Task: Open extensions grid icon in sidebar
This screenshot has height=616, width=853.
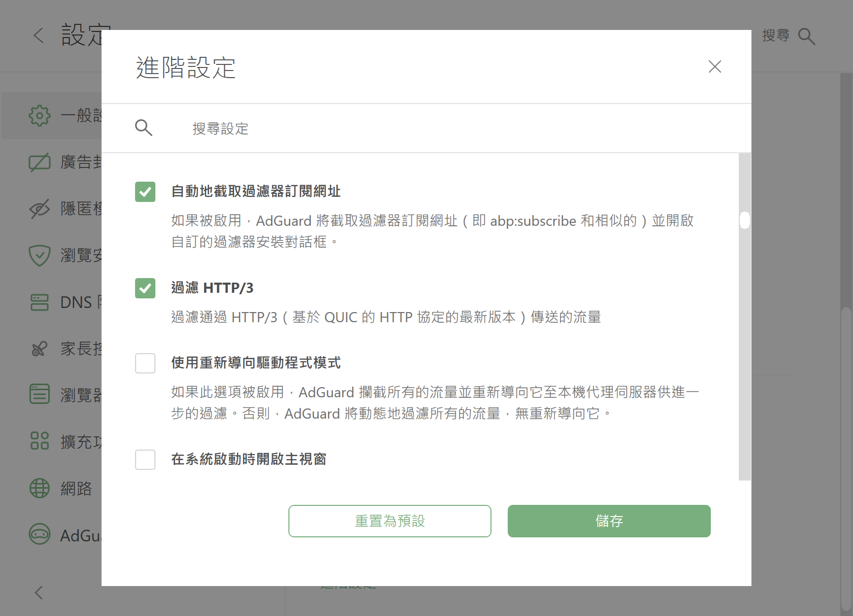Action: point(40,440)
